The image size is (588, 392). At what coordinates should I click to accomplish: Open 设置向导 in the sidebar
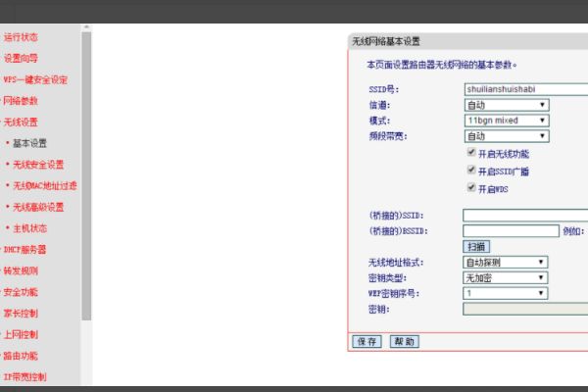21,59
